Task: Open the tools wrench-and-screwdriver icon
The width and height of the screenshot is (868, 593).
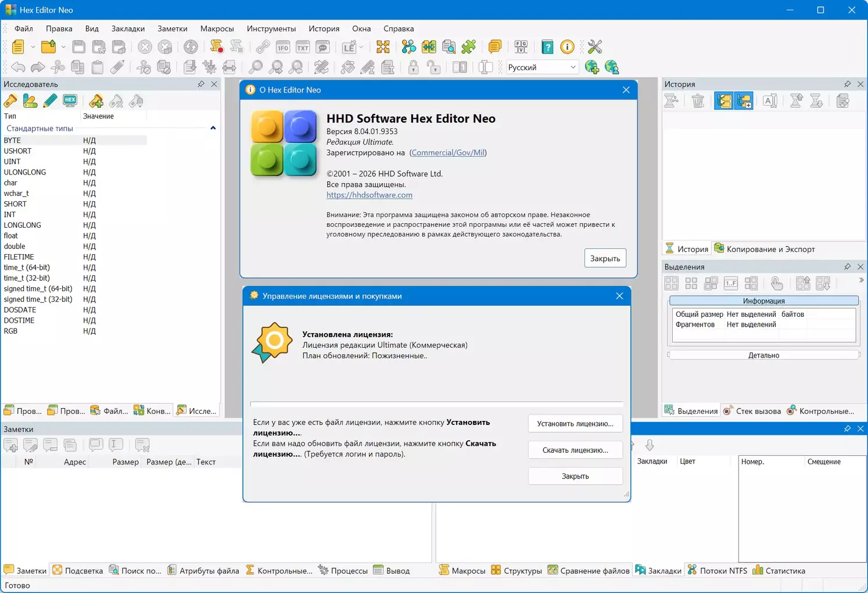Action: [x=594, y=47]
